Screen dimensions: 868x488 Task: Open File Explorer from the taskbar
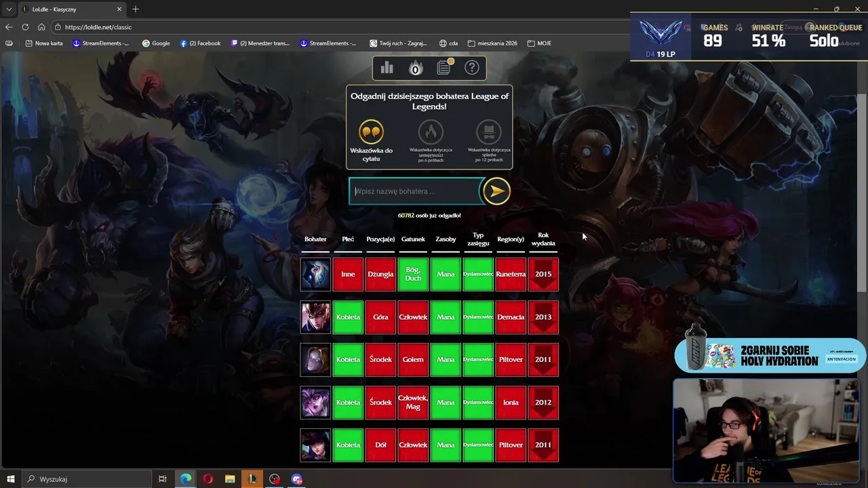(230, 479)
